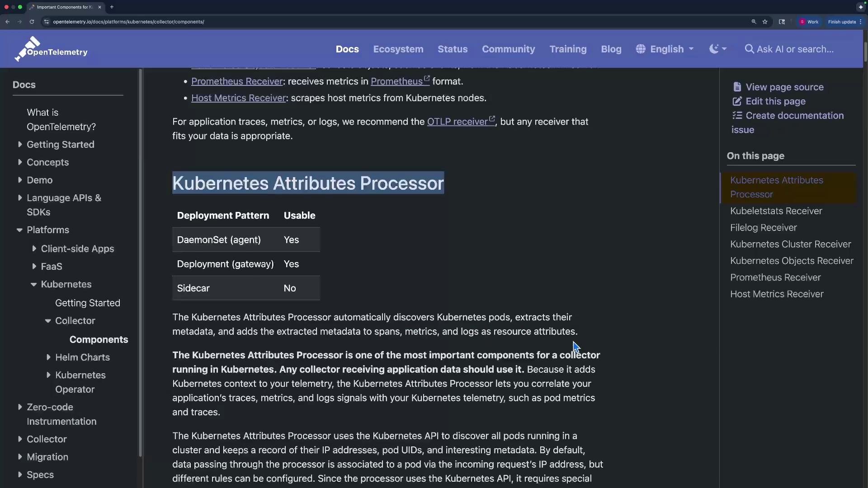Expand the Specs sidebar section
The image size is (868, 488).
pyautogui.click(x=20, y=474)
